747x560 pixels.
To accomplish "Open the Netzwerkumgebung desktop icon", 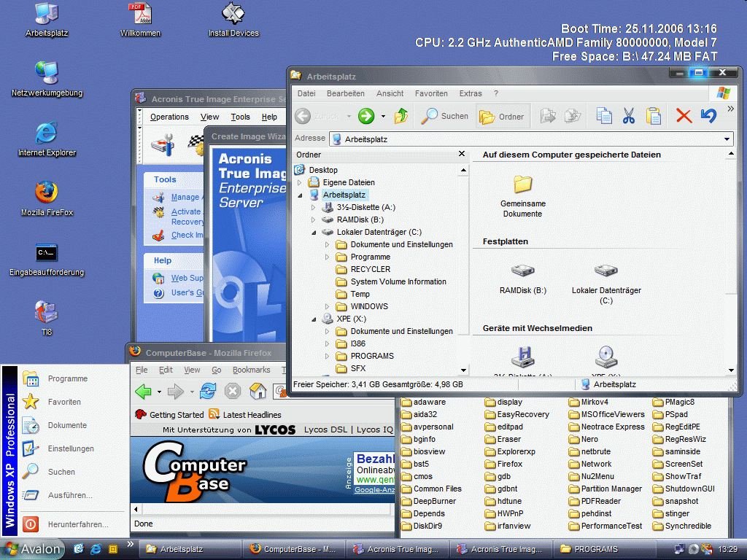I will 47,79.
